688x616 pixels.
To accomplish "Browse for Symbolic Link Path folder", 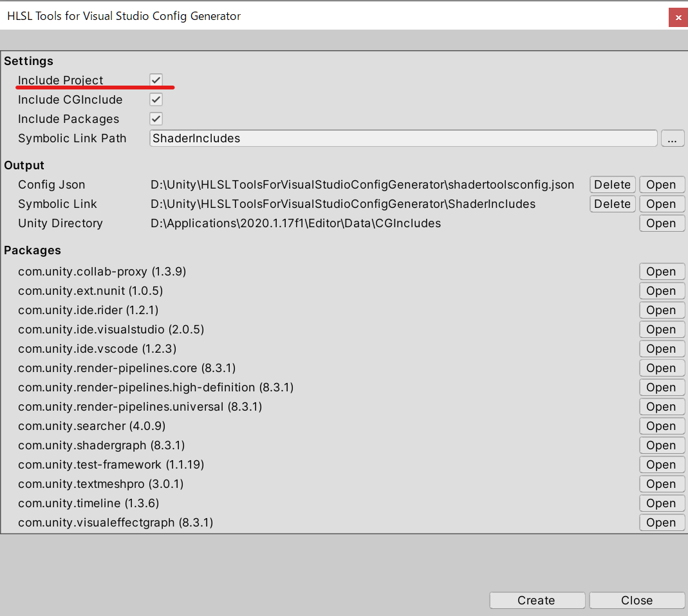I will click(x=672, y=138).
